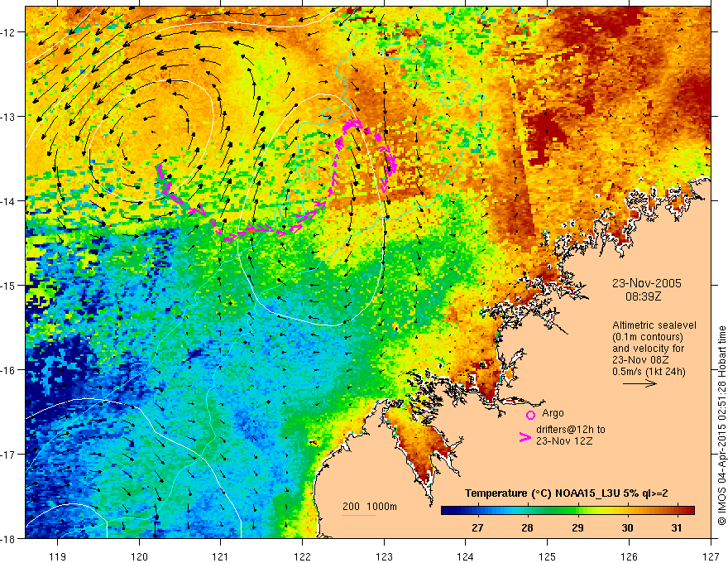This screenshot has width=728, height=563.
Task: Click the latitude axis label '-16'
Action: tap(9, 370)
